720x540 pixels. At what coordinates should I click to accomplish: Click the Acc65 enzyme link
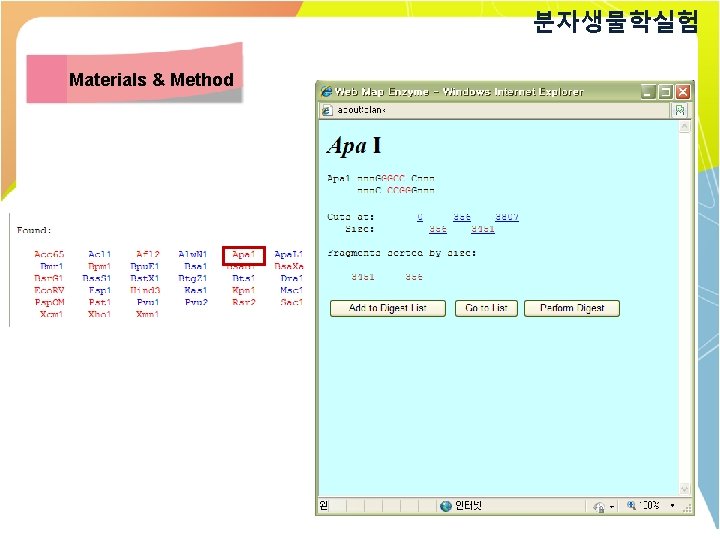[x=49, y=254]
